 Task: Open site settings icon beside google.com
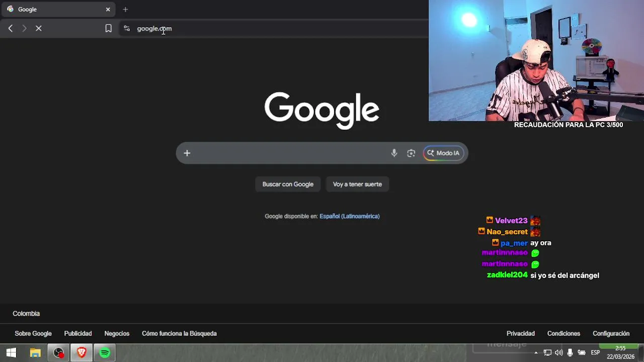point(126,29)
